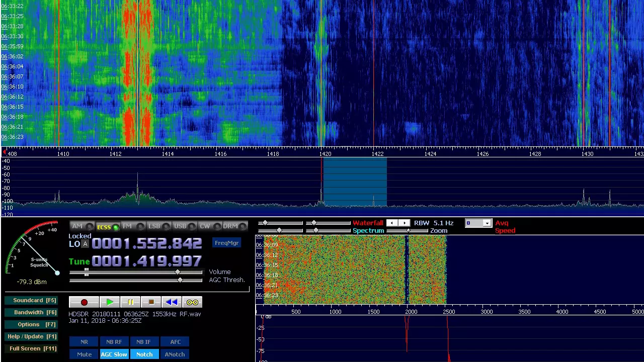The image size is (644, 362).
Task: Adjust the left slider next to Spectrum
Action: (x=280, y=230)
